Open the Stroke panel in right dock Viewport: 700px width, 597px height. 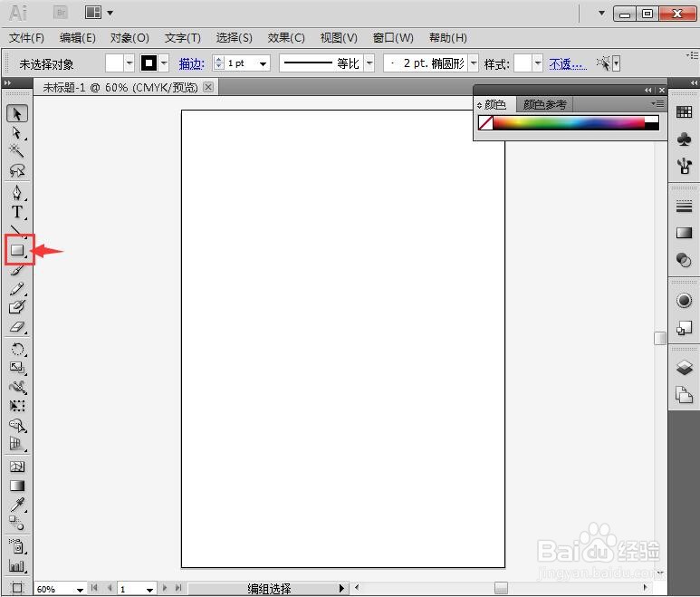pyautogui.click(x=684, y=207)
